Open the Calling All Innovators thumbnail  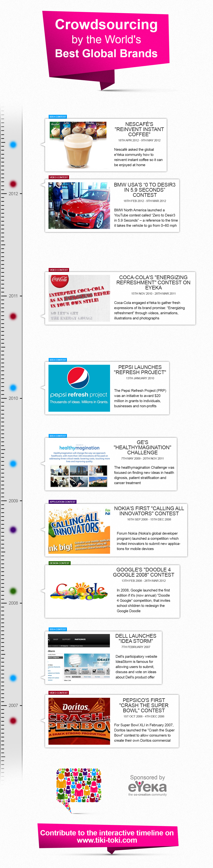coord(79,530)
